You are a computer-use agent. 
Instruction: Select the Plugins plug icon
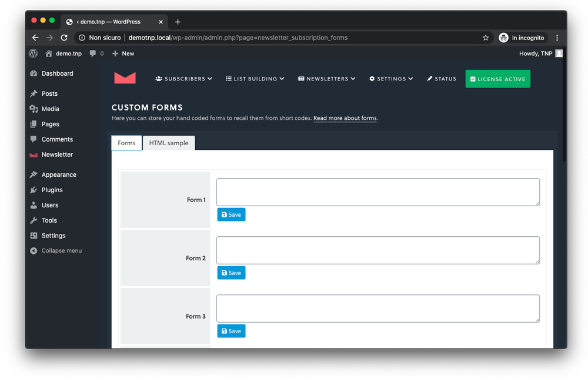point(35,190)
